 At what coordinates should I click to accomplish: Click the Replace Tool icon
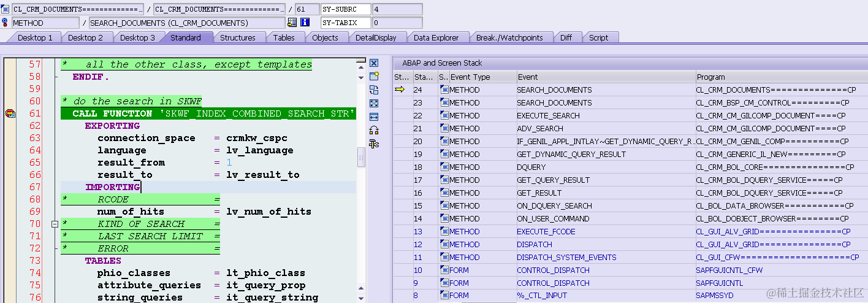click(374, 90)
